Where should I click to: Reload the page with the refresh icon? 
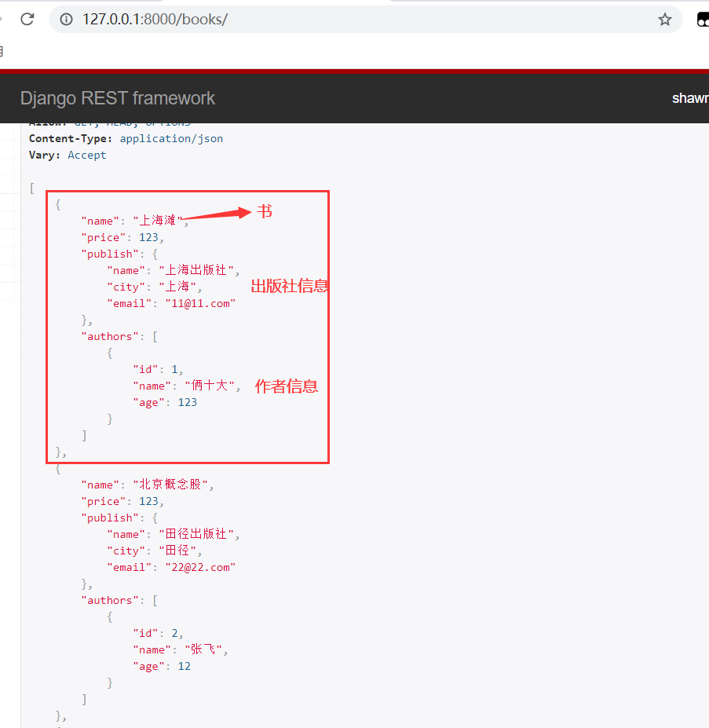(x=27, y=19)
